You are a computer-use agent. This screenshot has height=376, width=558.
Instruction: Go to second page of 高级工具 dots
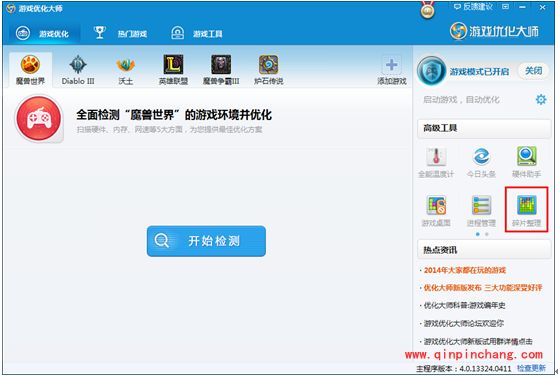(487, 234)
